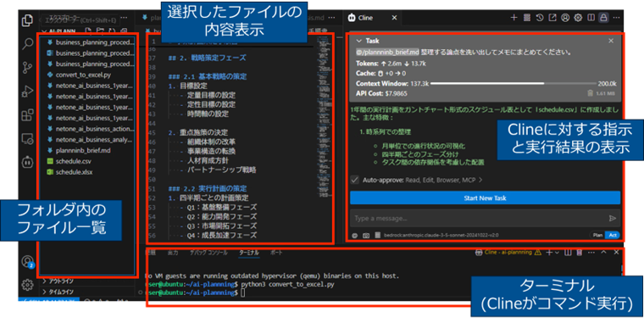This screenshot has height=323, width=644.
Task: Open the Explorer view in the activity bar
Action: (27, 20)
